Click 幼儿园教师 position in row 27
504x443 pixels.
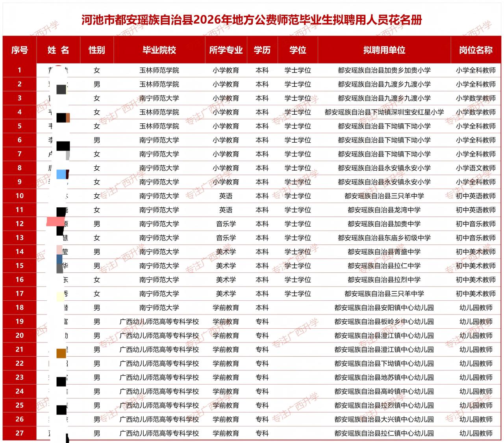click(476, 433)
